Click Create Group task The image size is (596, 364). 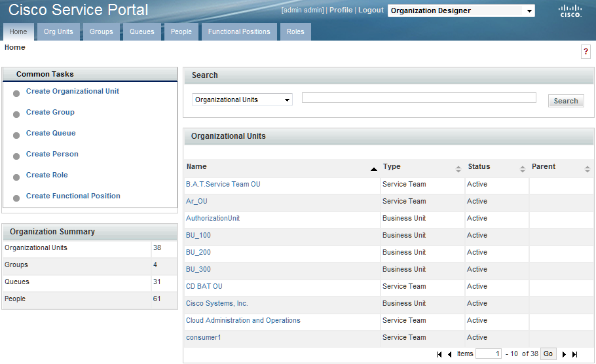click(x=50, y=112)
